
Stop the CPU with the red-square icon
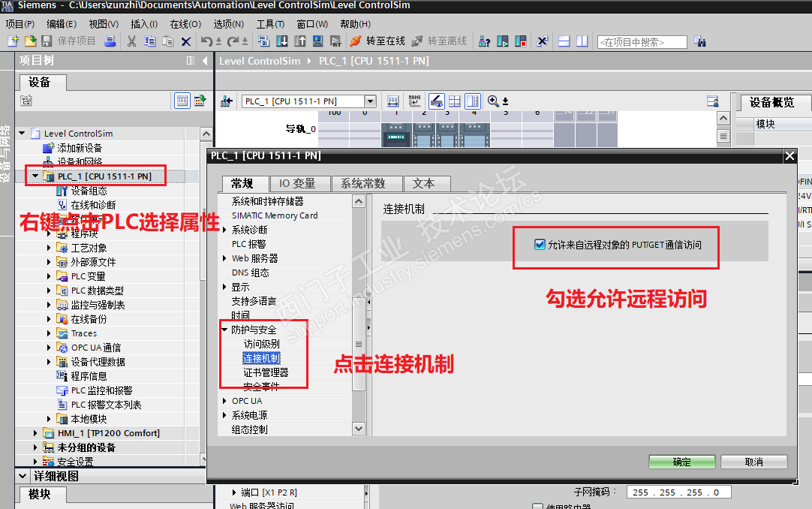(x=521, y=41)
